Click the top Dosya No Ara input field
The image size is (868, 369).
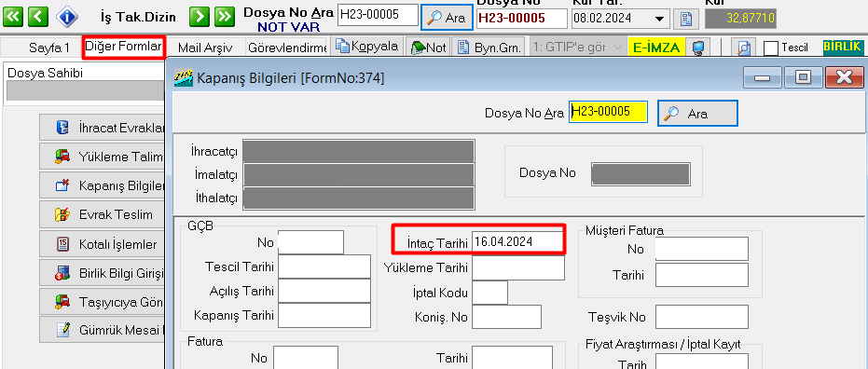pyautogui.click(x=378, y=14)
